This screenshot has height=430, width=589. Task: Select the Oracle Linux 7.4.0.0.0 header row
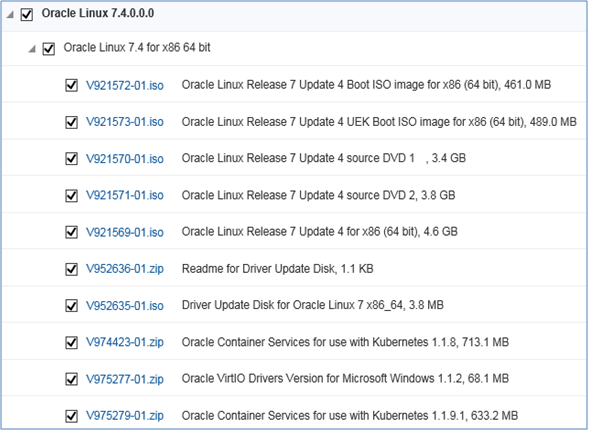point(294,16)
